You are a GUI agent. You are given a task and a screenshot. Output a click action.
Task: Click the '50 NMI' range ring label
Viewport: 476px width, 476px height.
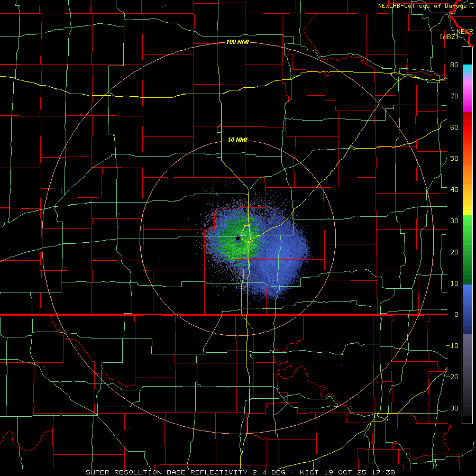(x=237, y=140)
